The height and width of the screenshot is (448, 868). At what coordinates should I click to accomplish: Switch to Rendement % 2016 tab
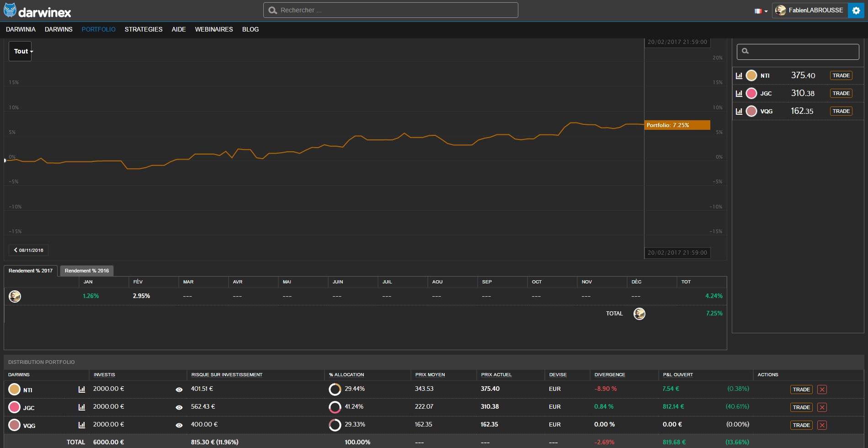[x=87, y=271]
